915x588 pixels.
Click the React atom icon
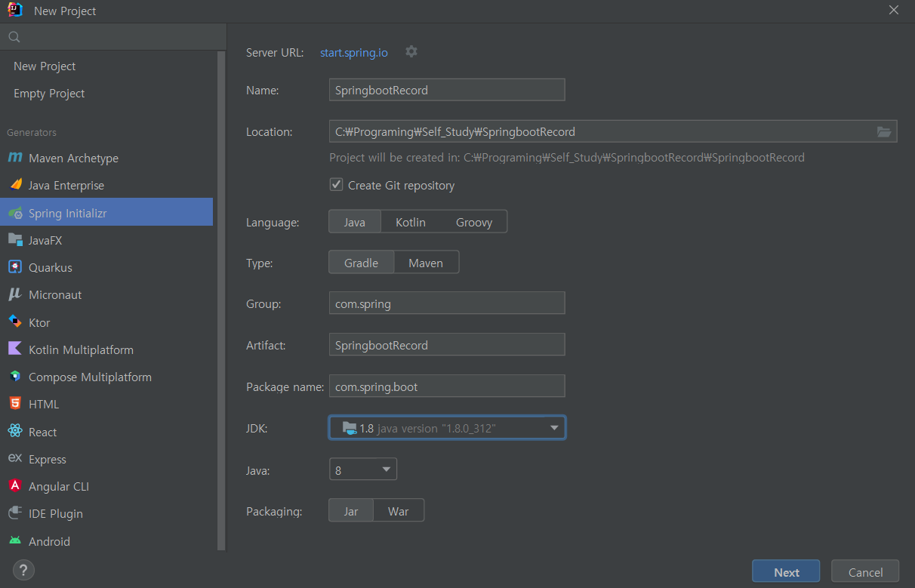click(15, 432)
